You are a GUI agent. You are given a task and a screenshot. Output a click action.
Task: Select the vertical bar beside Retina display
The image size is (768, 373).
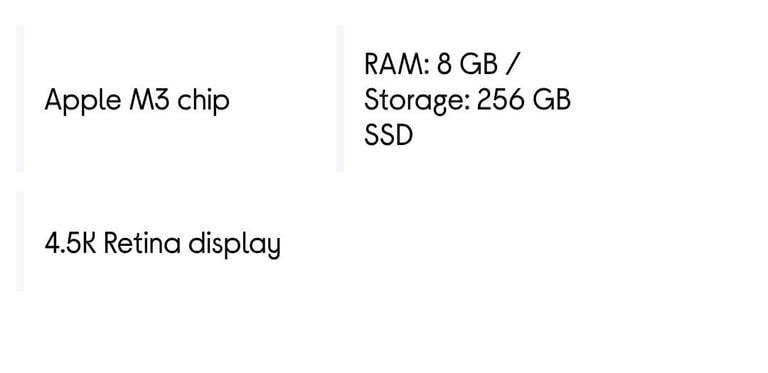click(x=20, y=241)
